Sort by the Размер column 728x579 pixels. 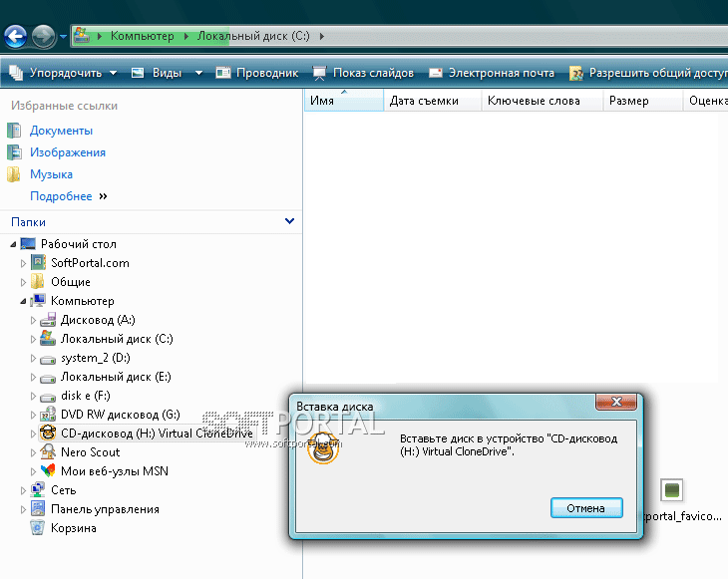pyautogui.click(x=643, y=101)
